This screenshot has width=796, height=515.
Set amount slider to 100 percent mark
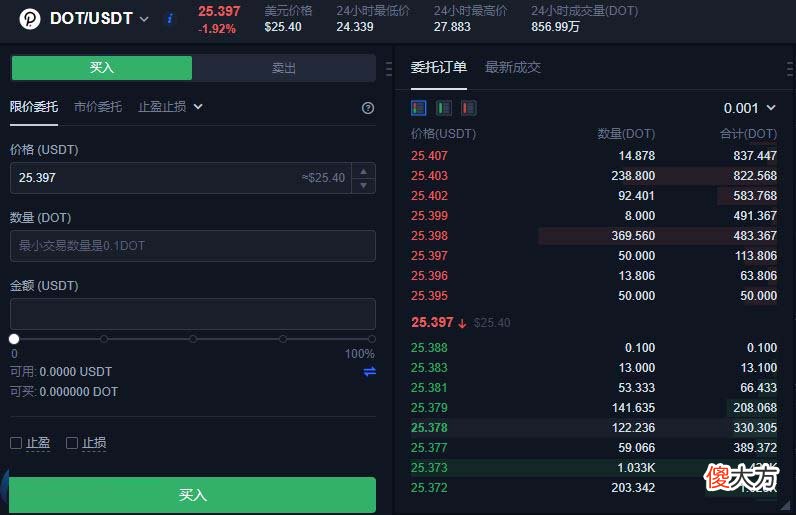coord(372,339)
